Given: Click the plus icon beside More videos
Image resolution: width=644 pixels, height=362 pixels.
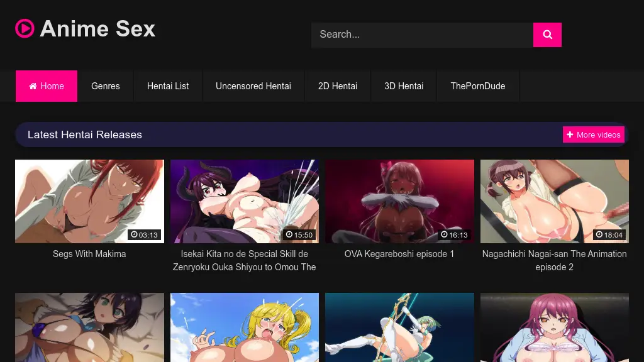Looking at the screenshot, I should click(x=570, y=134).
